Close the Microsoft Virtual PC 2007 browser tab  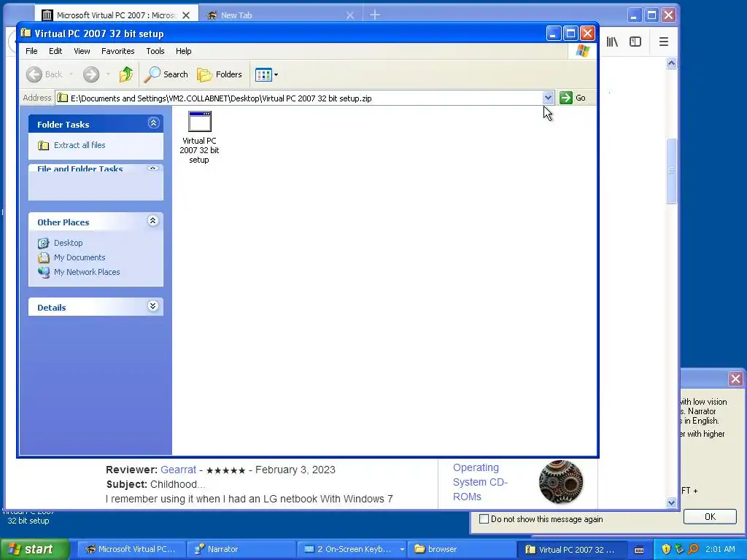pyautogui.click(x=186, y=15)
